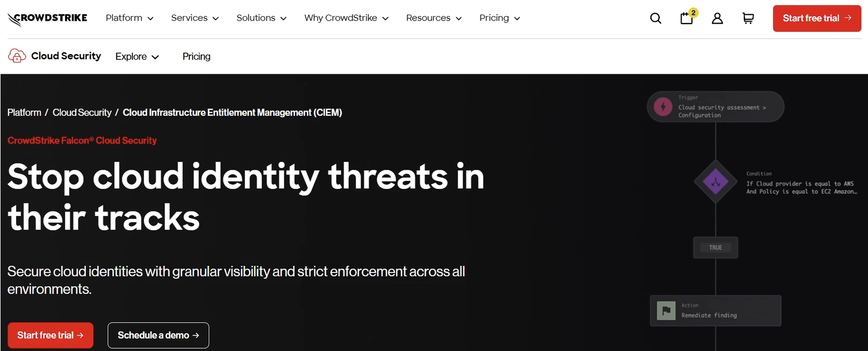Open the search magnifier icon
Viewport: 868px width, 351px height.
click(x=656, y=18)
